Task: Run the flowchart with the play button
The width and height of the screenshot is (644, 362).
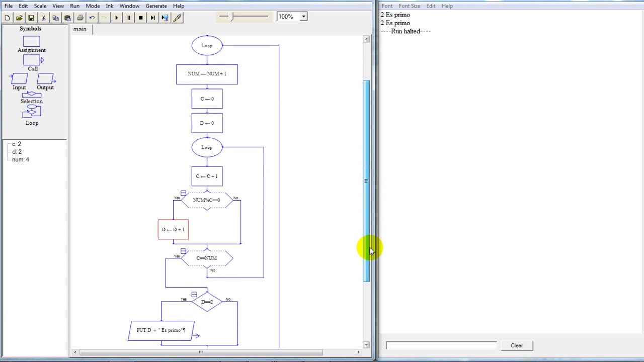Action: tap(116, 18)
